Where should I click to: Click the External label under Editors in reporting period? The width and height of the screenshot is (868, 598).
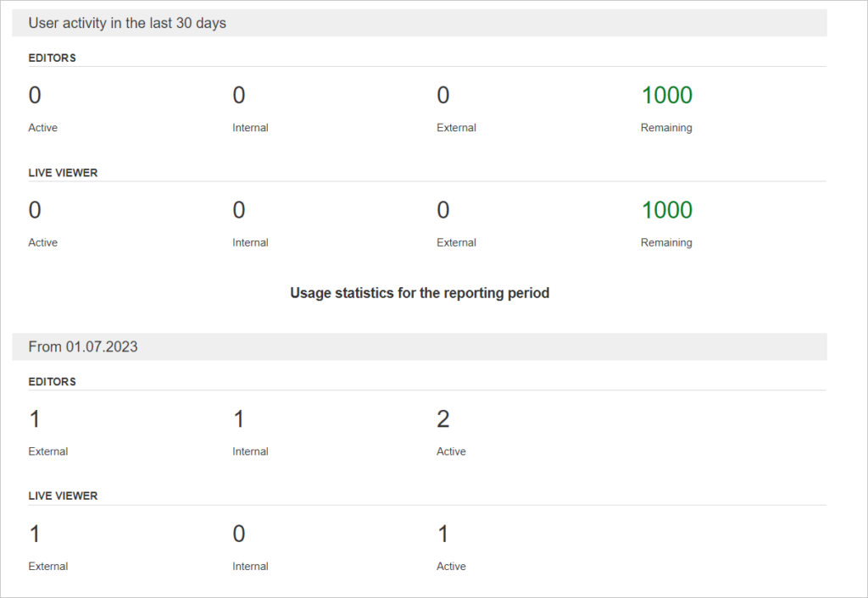tap(48, 451)
